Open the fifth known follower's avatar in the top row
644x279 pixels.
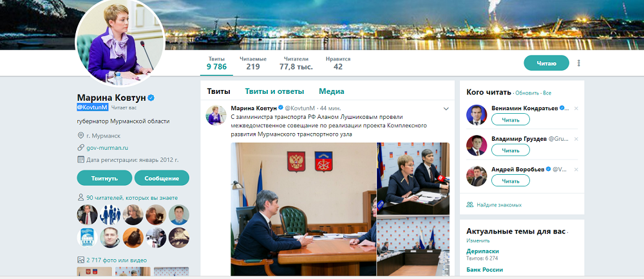(179, 215)
